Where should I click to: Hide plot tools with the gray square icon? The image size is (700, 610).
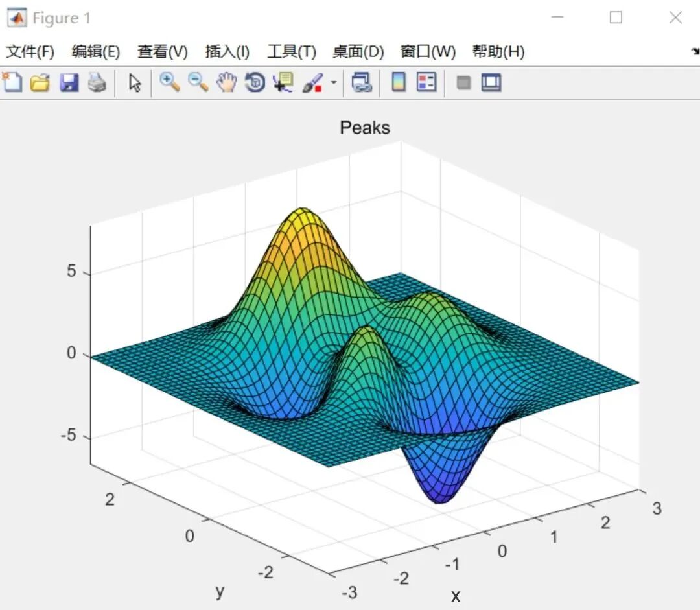click(463, 82)
